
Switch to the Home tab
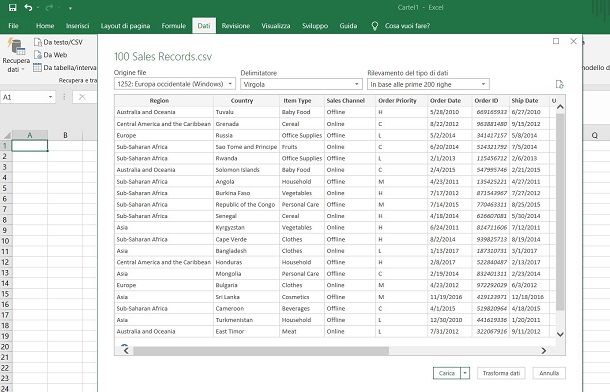point(45,26)
